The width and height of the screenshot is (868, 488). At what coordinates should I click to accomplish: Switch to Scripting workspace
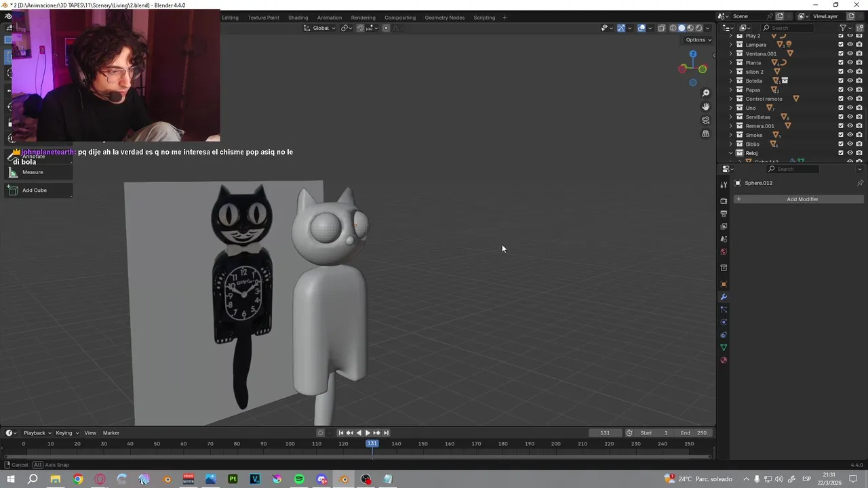pyautogui.click(x=484, y=18)
